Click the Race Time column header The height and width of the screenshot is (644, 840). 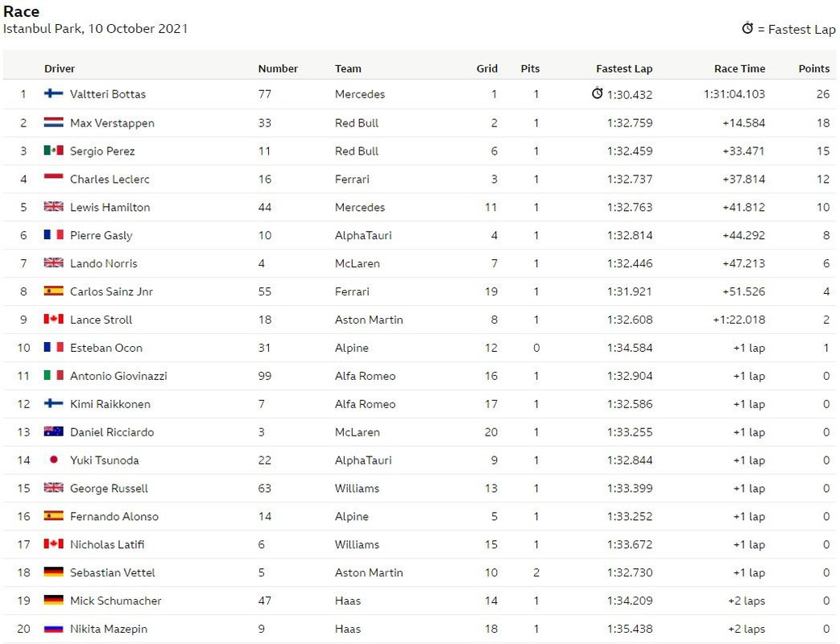coord(739,68)
